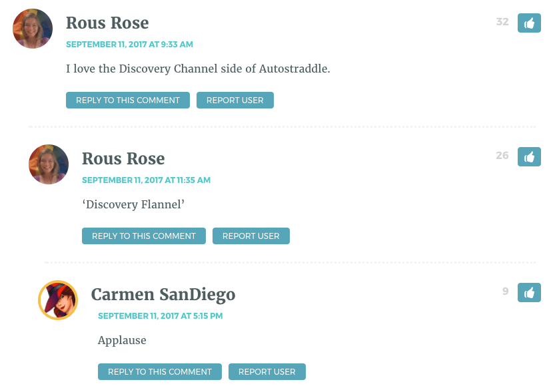This screenshot has height=392, width=551.
Task: Report user Carmen SanDiego
Action: click(x=267, y=372)
